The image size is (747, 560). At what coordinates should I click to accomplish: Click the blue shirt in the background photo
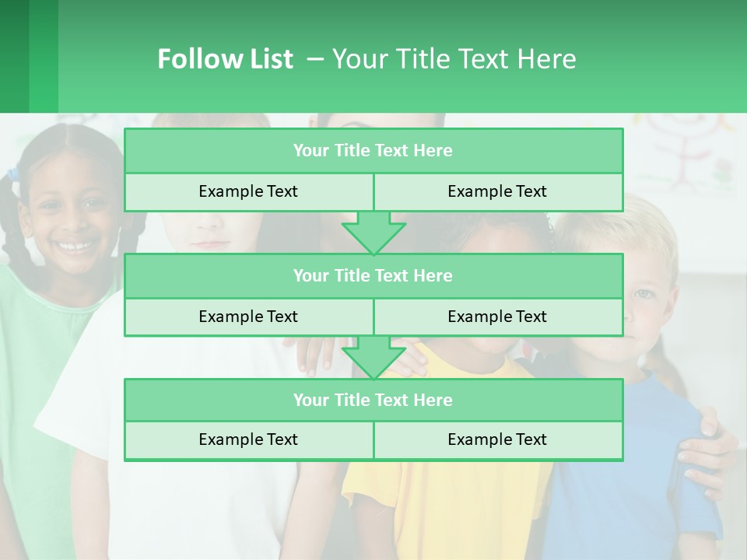click(x=622, y=482)
